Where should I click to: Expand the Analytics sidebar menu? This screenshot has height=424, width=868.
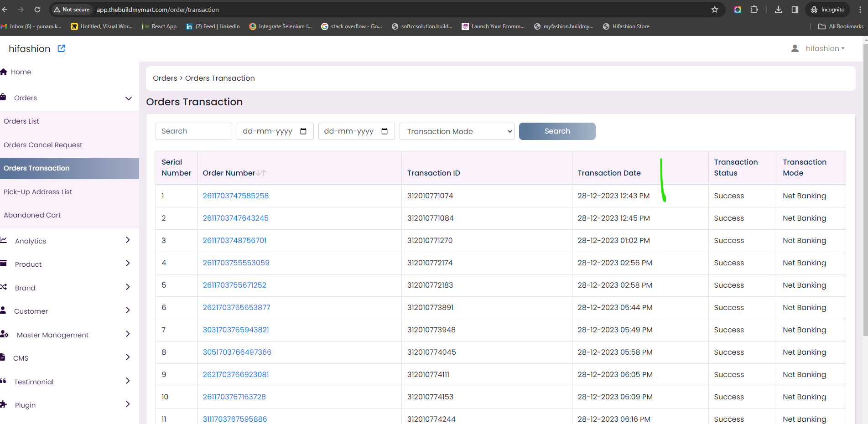128,240
